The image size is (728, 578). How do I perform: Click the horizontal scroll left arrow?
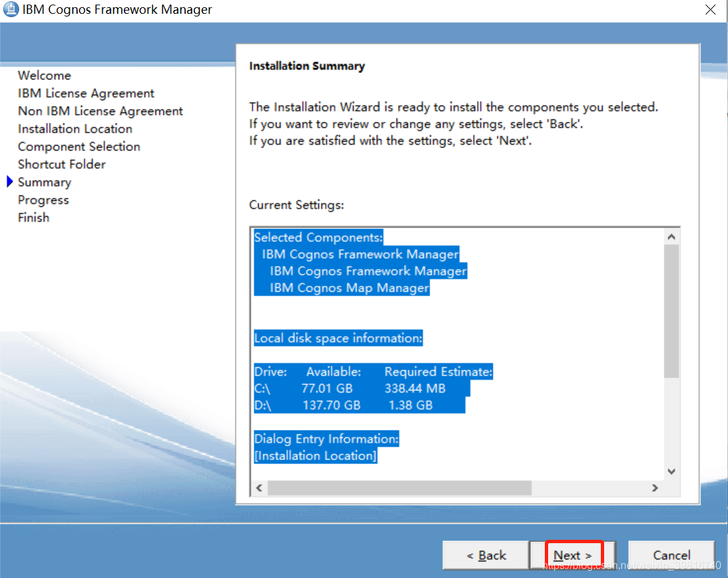(260, 488)
